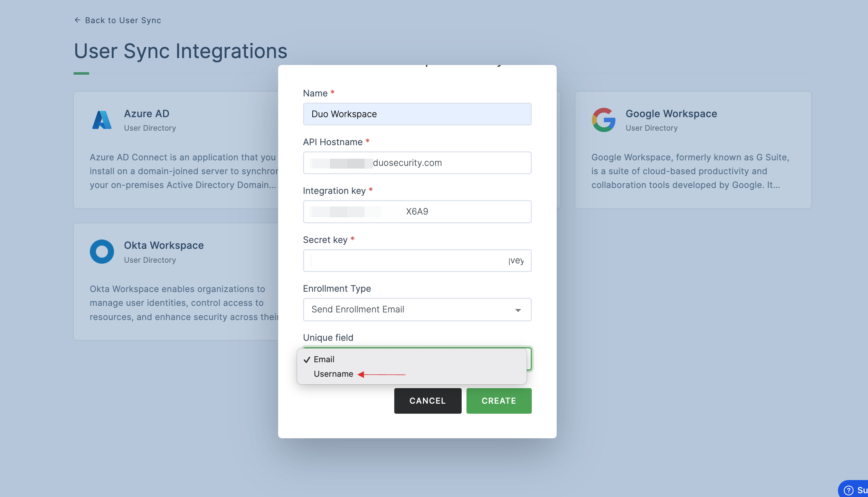Click the Google Workspace description text
Viewport: 868px width, 497px height.
(690, 171)
